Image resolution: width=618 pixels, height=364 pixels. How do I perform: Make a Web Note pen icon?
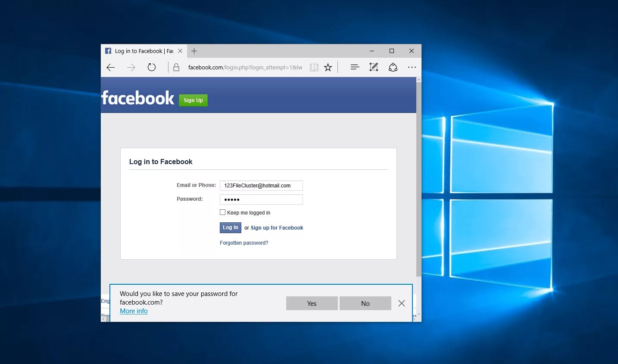(x=374, y=67)
